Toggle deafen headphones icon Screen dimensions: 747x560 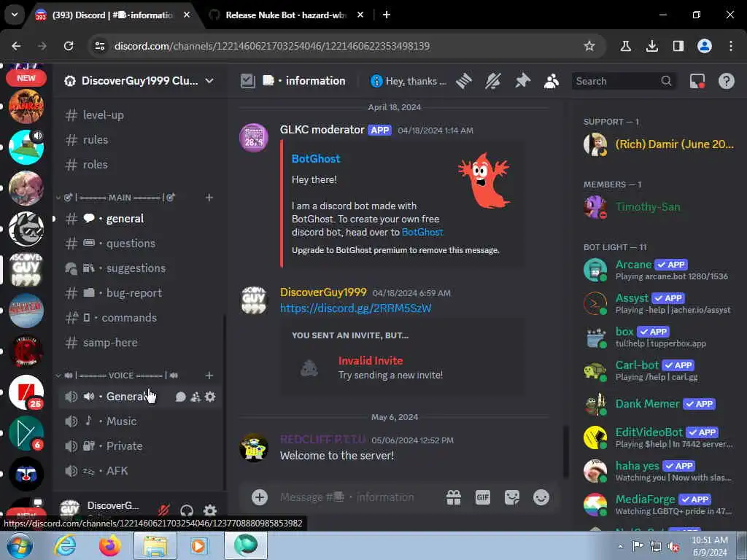point(187,510)
